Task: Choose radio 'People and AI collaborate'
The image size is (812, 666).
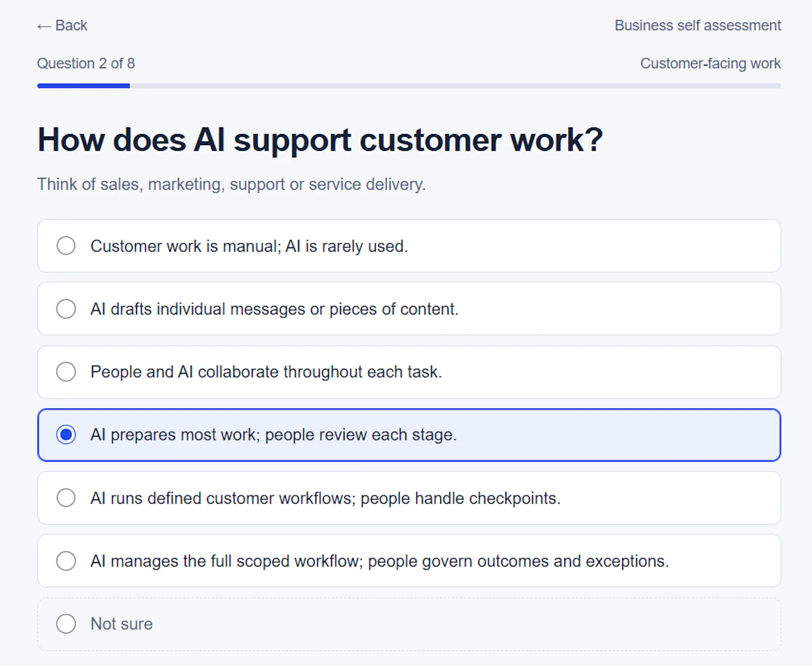Action: click(66, 372)
